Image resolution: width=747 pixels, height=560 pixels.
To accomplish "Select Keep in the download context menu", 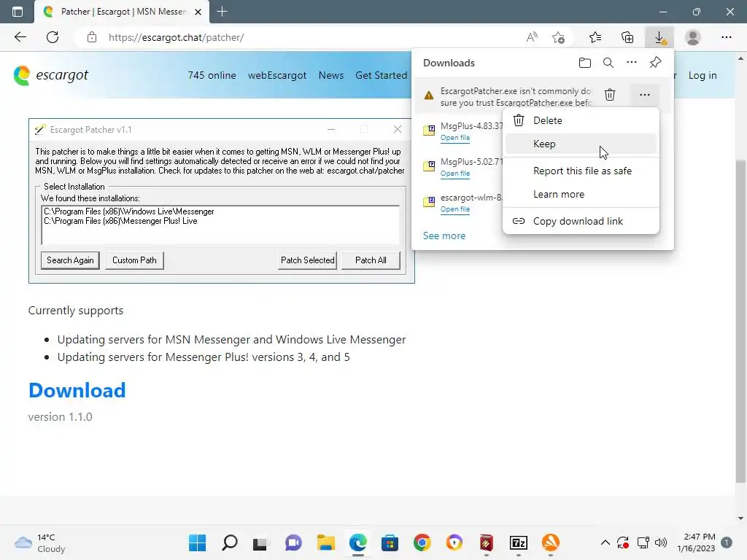I will pos(581,144).
